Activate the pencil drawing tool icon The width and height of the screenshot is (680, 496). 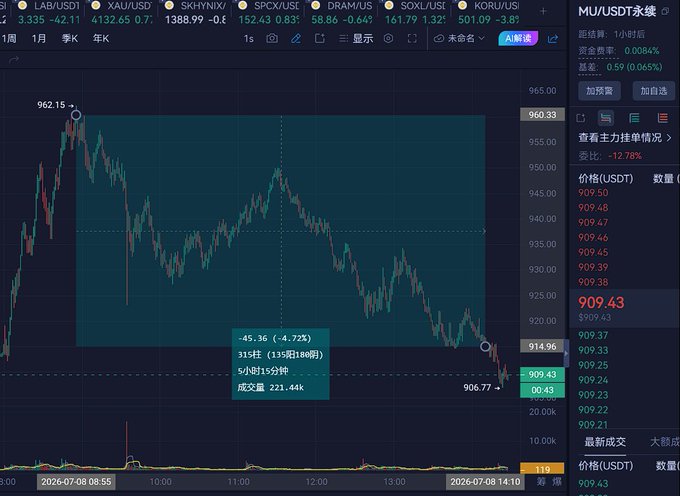click(296, 39)
